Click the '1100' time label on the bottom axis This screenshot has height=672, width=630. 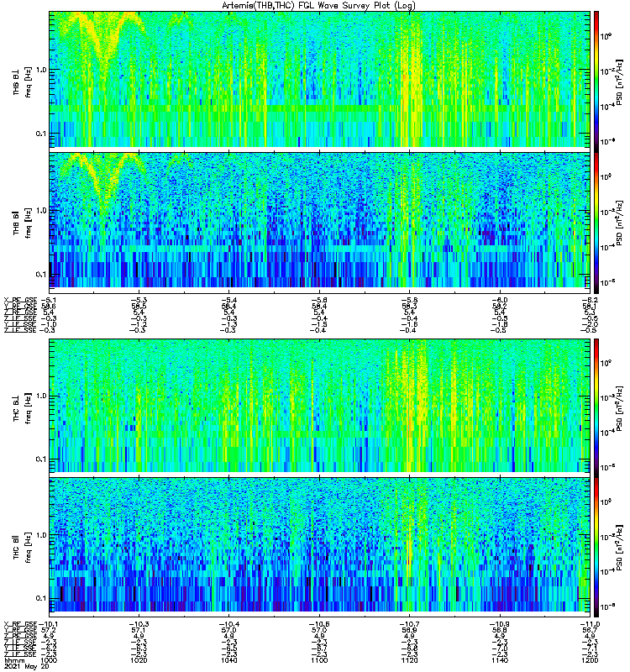point(319,660)
